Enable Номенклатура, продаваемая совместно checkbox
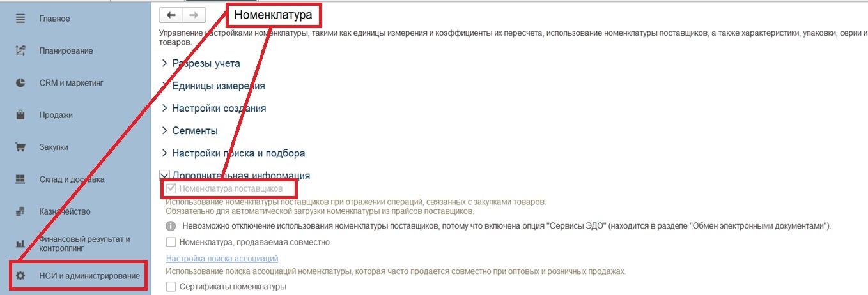868x295 pixels. [171, 242]
